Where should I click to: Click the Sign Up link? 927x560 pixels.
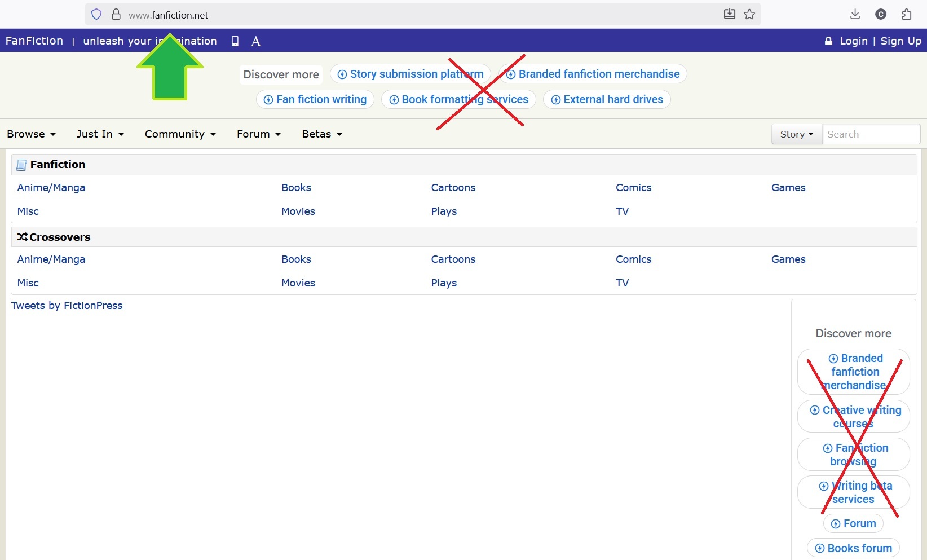click(x=900, y=41)
